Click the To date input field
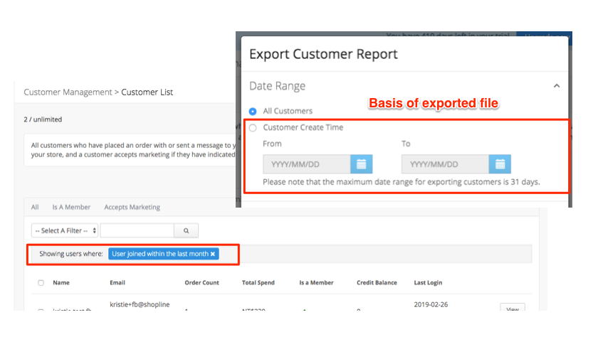The height and width of the screenshot is (364, 593). [445, 164]
